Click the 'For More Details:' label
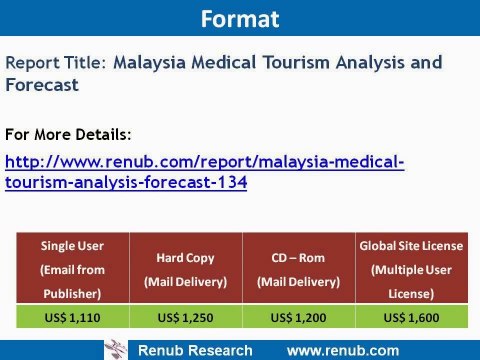Viewport: 480px width, 360px height. point(68,134)
